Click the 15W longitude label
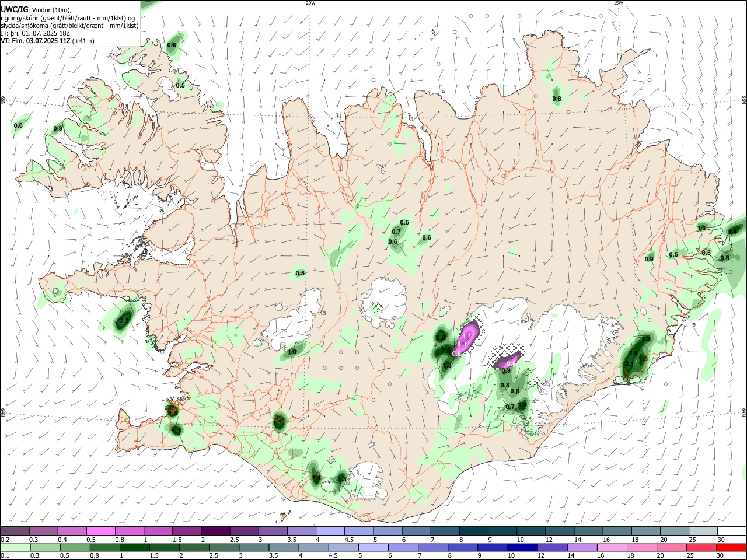 coord(618,3)
